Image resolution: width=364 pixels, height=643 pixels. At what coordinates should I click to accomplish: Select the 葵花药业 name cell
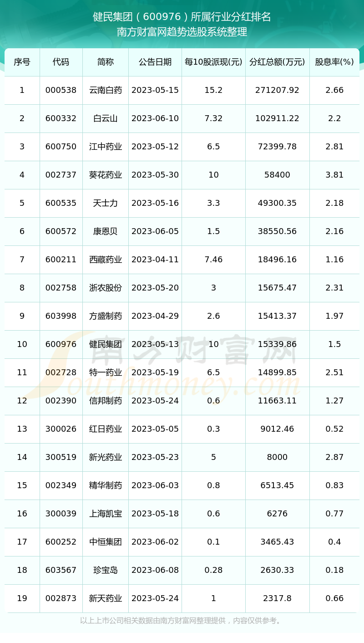click(106, 175)
